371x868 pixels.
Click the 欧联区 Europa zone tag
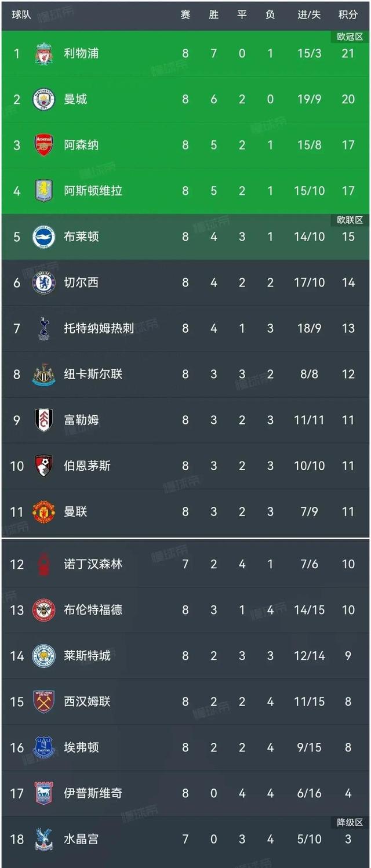click(350, 219)
